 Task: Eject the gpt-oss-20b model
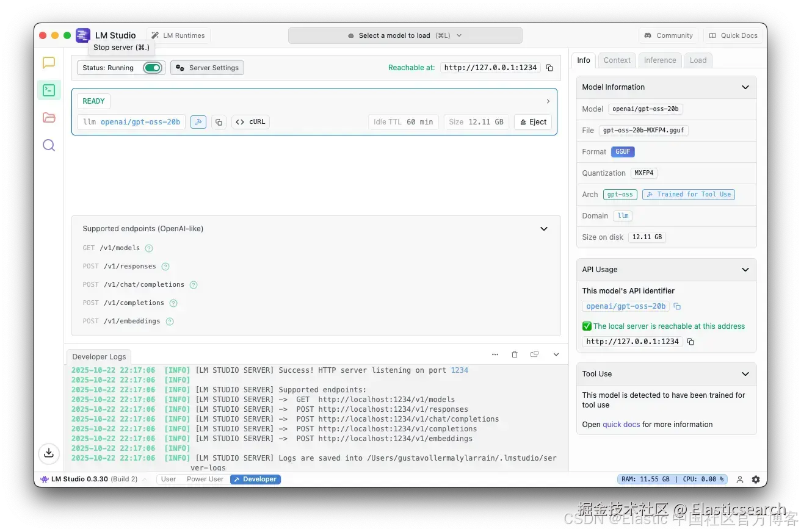(x=533, y=122)
